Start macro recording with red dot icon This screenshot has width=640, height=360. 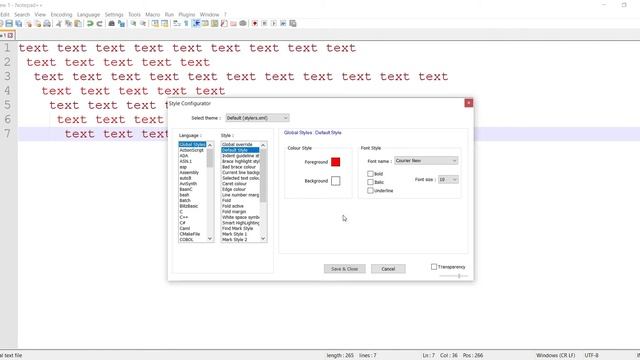255,24
